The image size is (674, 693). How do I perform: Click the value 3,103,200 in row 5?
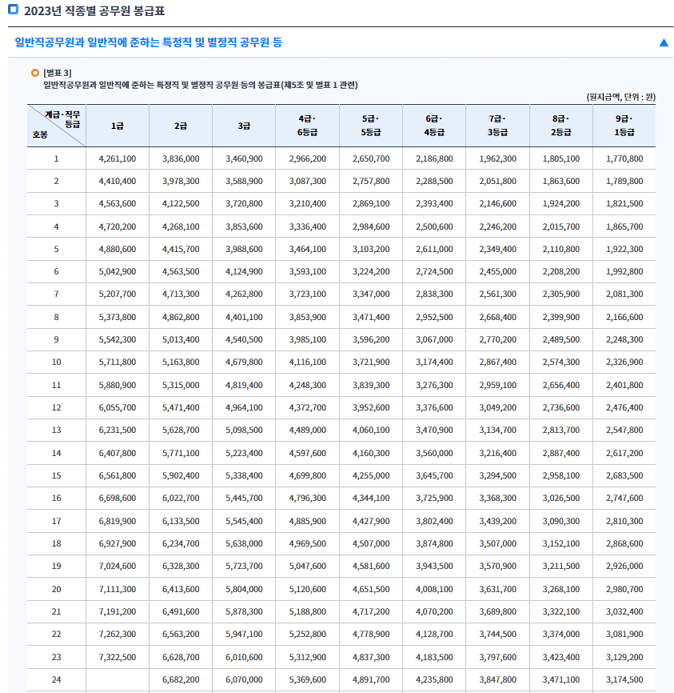click(x=371, y=249)
